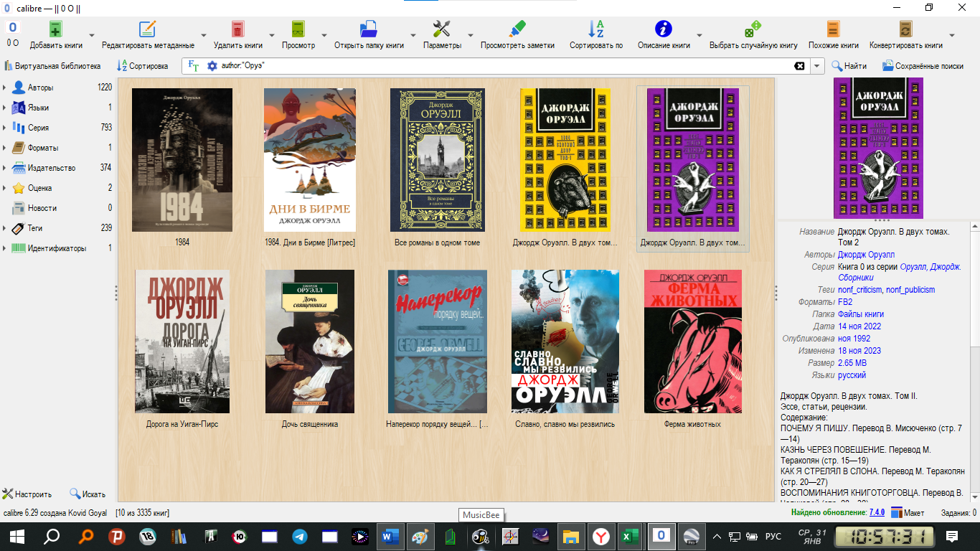The width and height of the screenshot is (980, 551).
Task: Open the dropdown arrow next to Просмотр
Action: tap(324, 34)
